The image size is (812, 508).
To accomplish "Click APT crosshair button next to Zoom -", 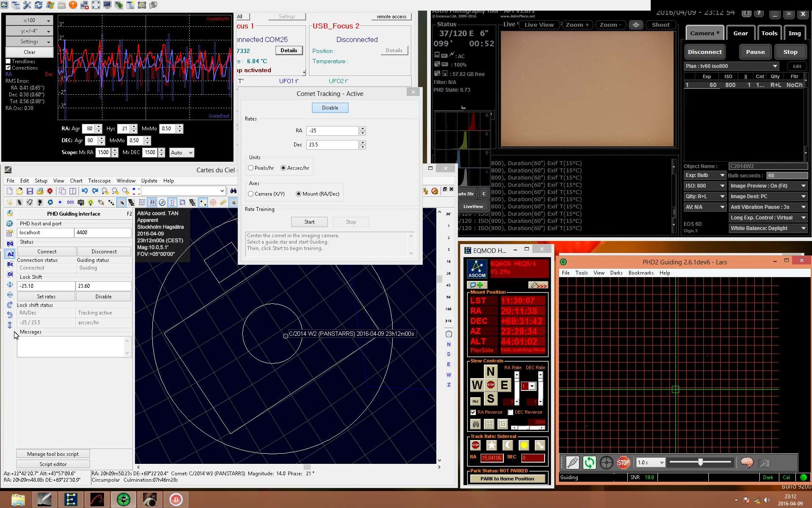I will point(636,25).
